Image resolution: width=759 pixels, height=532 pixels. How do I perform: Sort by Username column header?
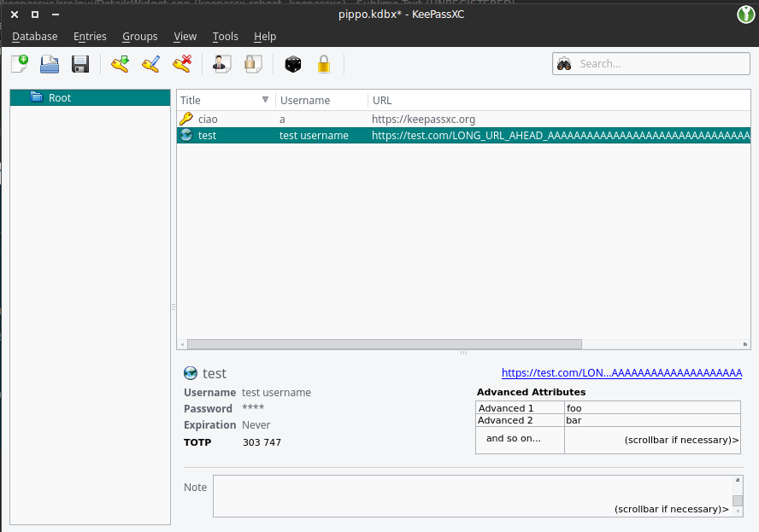pyautogui.click(x=321, y=100)
